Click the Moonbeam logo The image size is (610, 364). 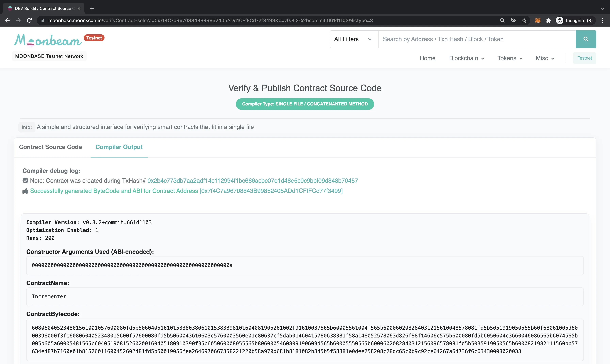coord(48,40)
